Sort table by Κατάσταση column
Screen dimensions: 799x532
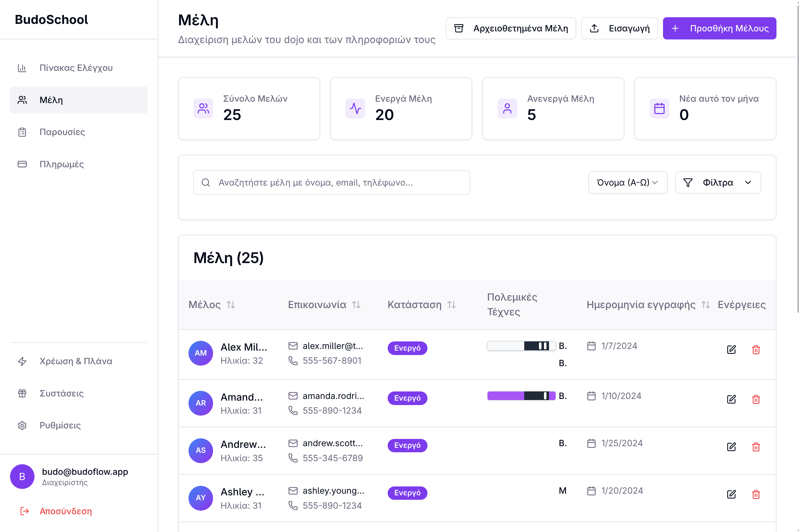[x=451, y=305]
